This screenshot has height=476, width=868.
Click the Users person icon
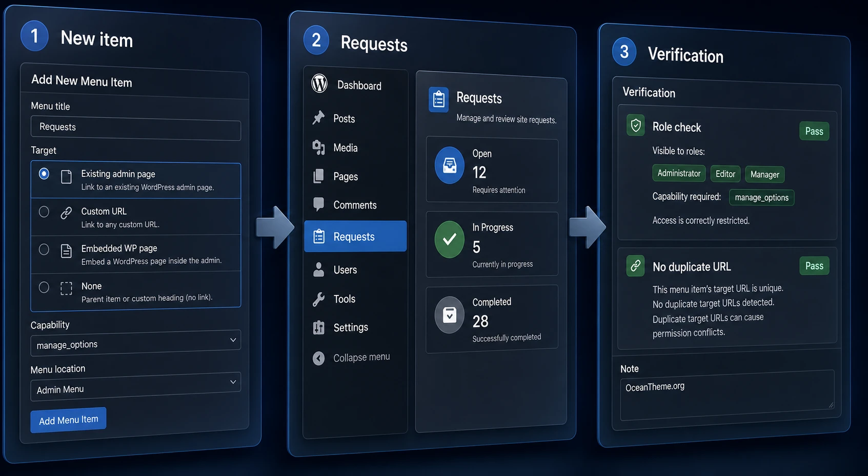(x=318, y=270)
